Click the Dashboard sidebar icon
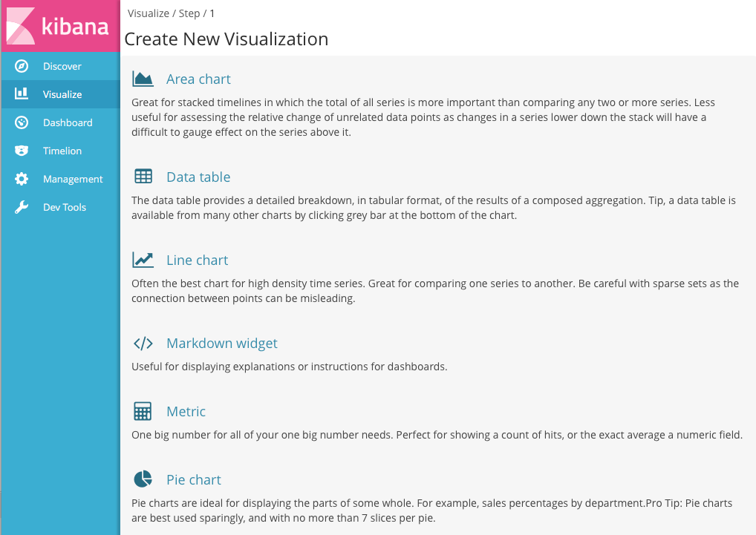The width and height of the screenshot is (756, 535). pyautogui.click(x=22, y=122)
